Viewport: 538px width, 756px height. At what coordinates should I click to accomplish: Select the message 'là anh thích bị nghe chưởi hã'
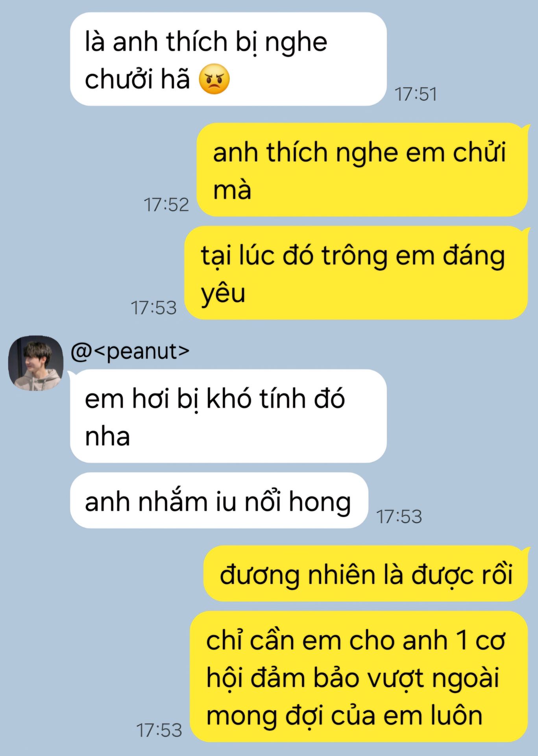(228, 59)
